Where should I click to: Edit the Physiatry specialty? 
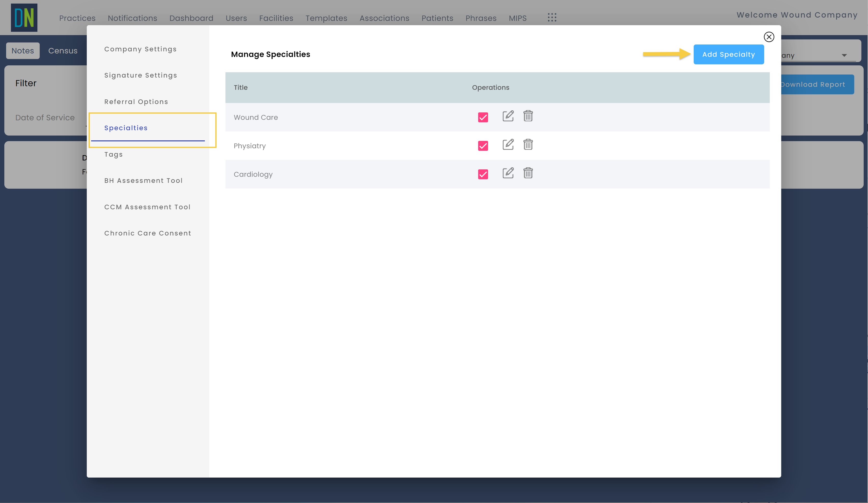(508, 145)
